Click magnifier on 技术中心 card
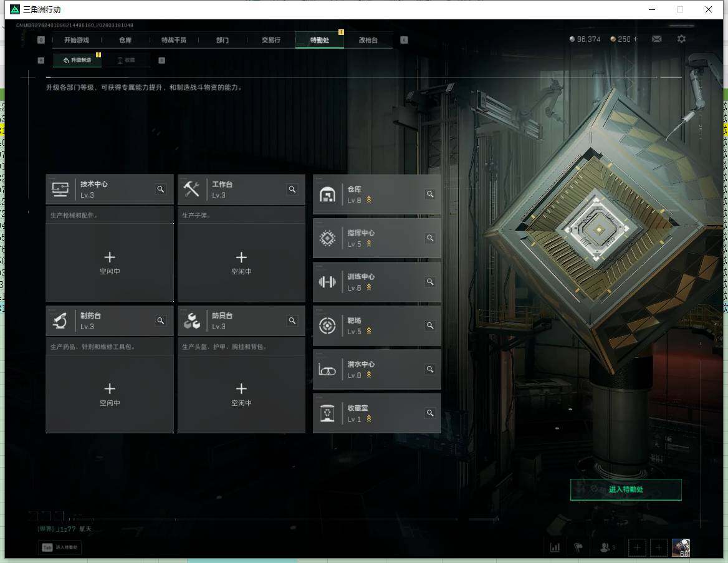Image resolution: width=728 pixels, height=563 pixels. click(161, 190)
